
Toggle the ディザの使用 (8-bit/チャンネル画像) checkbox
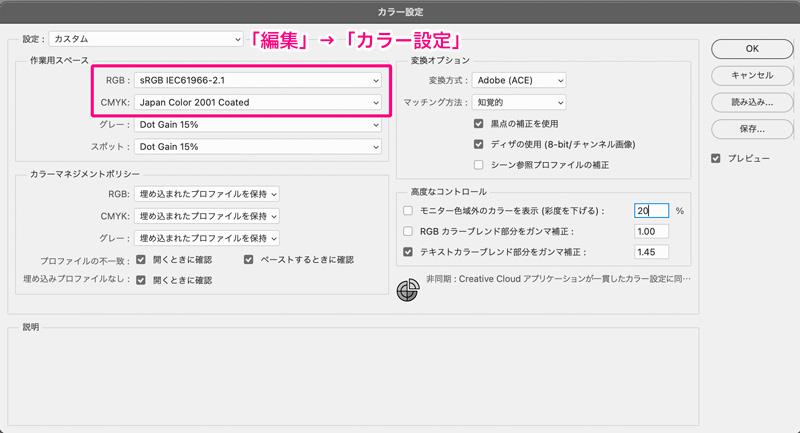(479, 144)
